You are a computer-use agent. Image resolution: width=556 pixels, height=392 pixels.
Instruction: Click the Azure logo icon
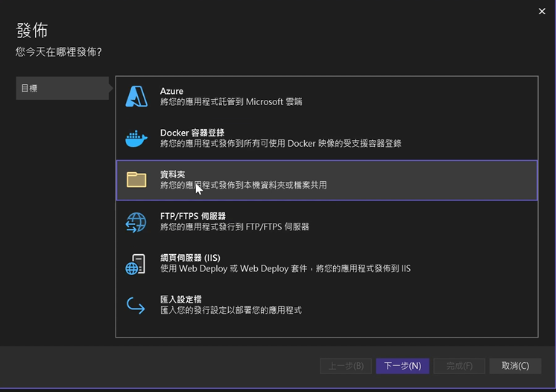[136, 96]
